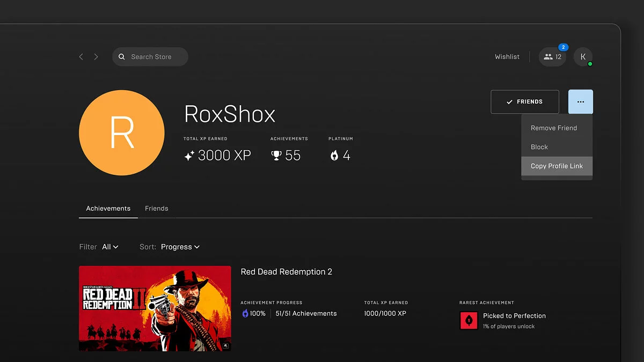This screenshot has width=644, height=362.
Task: Click the Red Dead Redemption 2 title
Action: pos(286,272)
